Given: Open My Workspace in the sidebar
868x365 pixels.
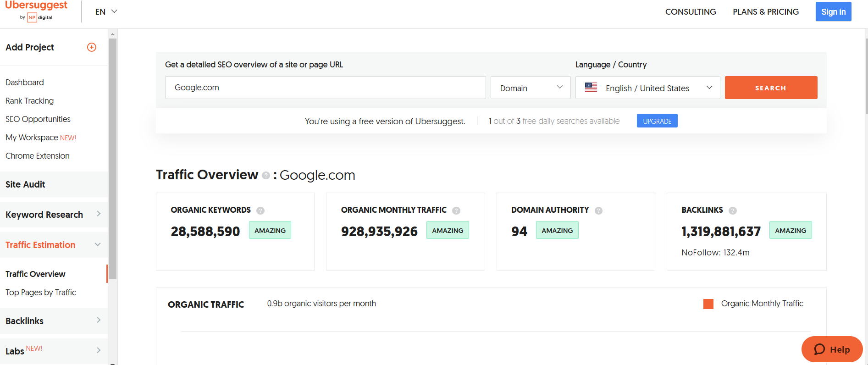Looking at the screenshot, I should click(41, 138).
